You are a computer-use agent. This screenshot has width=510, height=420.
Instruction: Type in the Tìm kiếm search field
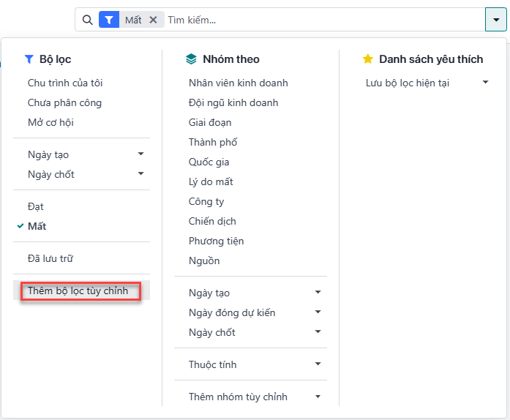pos(322,20)
